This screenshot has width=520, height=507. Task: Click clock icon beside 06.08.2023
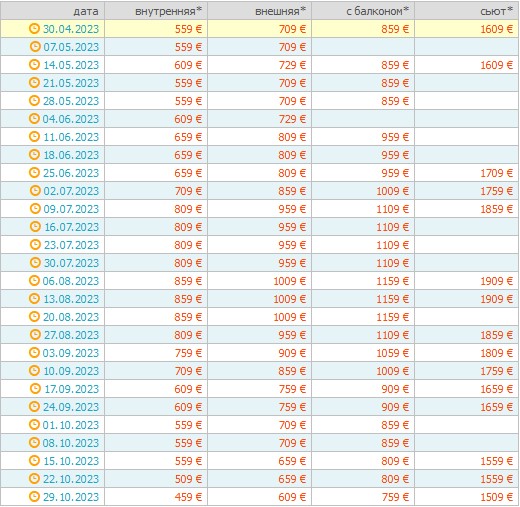click(x=34, y=281)
